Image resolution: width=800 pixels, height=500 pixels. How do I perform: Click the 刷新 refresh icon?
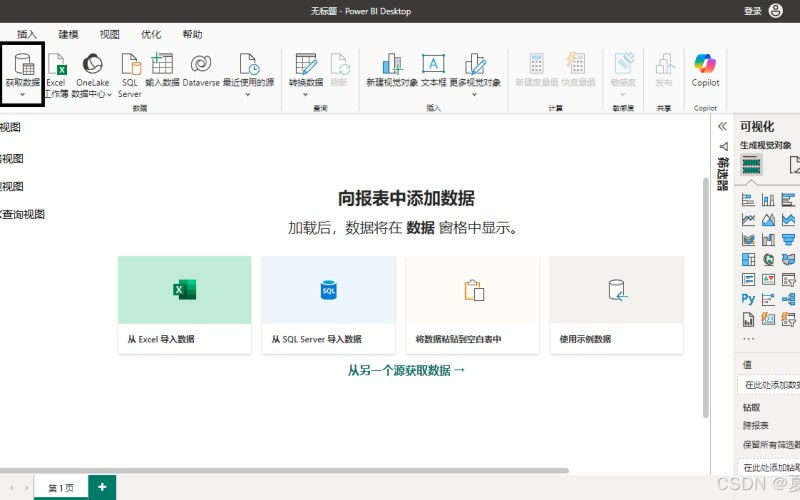(x=340, y=64)
